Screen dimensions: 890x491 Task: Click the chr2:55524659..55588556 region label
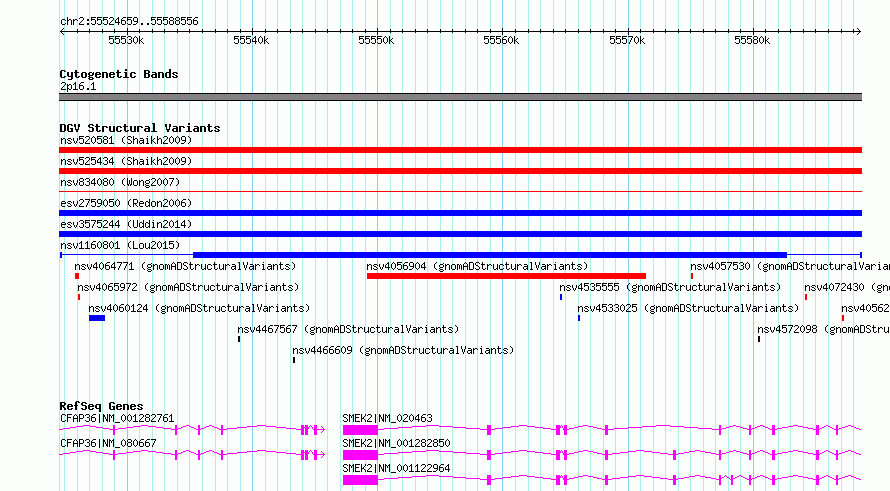click(129, 22)
